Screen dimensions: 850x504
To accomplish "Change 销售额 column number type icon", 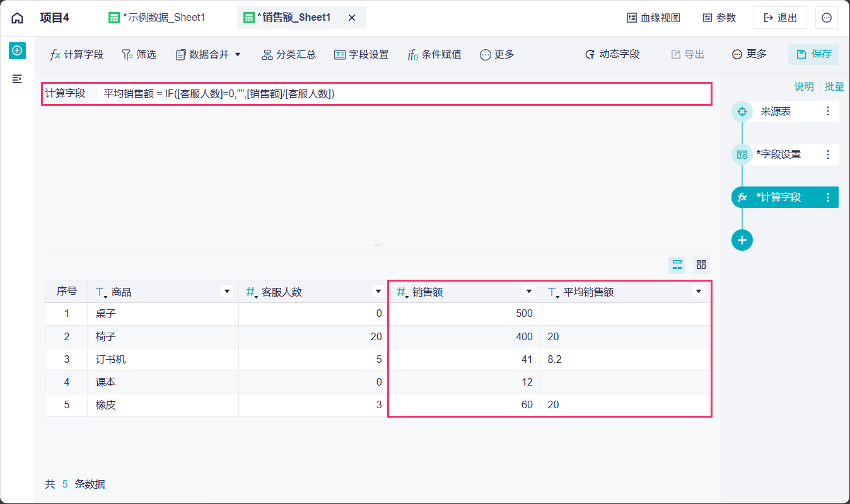I will pos(402,292).
